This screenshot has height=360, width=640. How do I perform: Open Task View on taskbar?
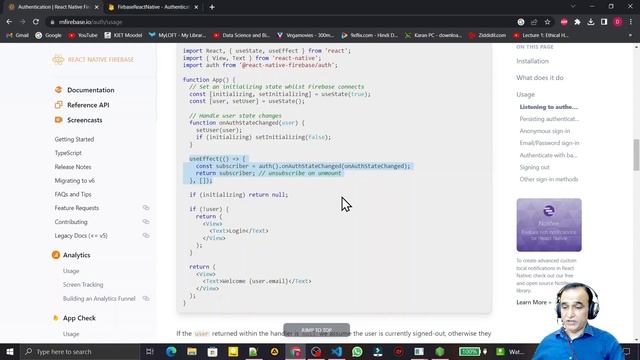[x=150, y=351]
